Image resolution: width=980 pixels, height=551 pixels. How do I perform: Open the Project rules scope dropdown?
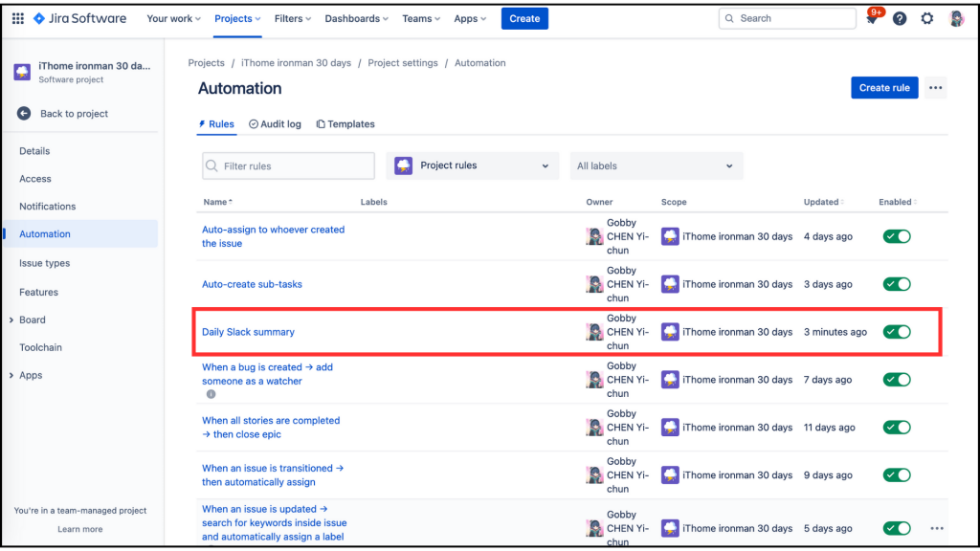473,165
